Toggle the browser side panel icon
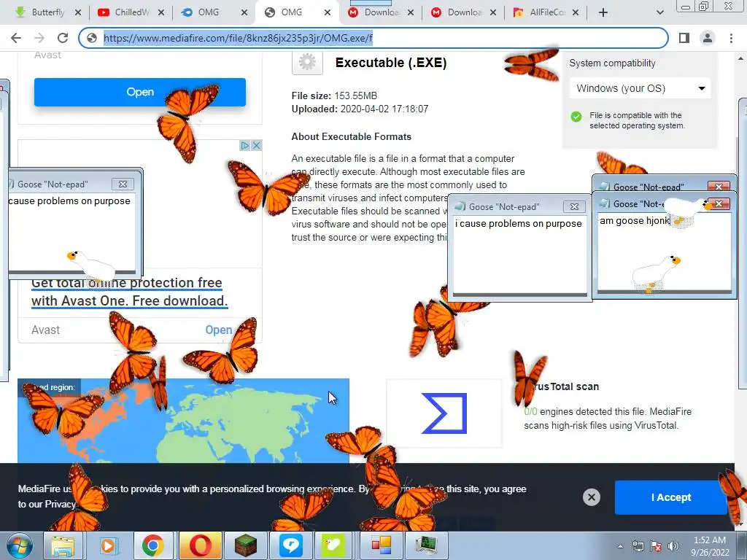Viewport: 747px width, 560px height. [x=684, y=38]
